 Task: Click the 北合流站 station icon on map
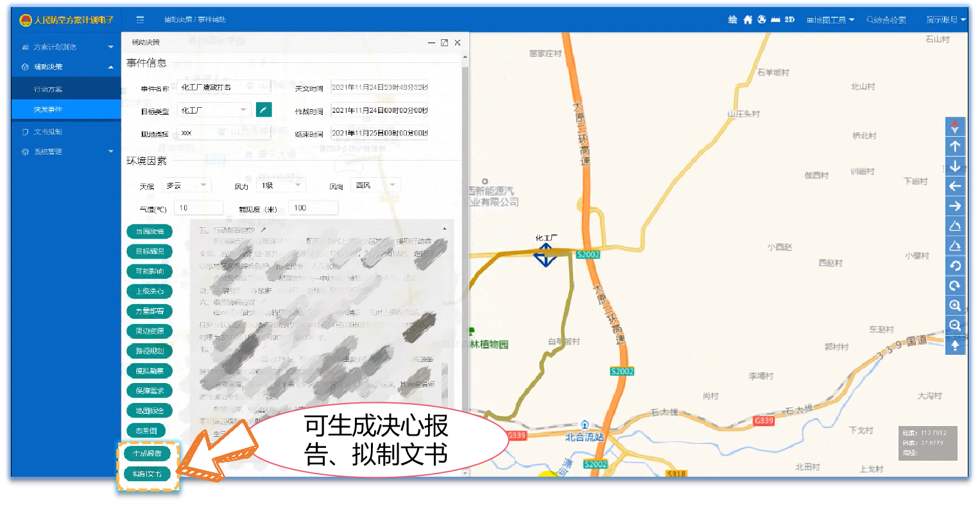click(x=585, y=425)
